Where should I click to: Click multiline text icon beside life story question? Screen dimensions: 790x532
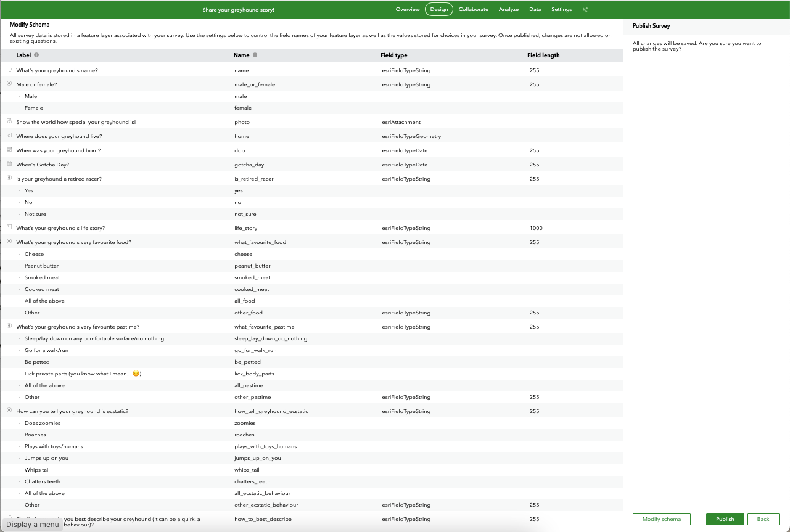pos(9,227)
